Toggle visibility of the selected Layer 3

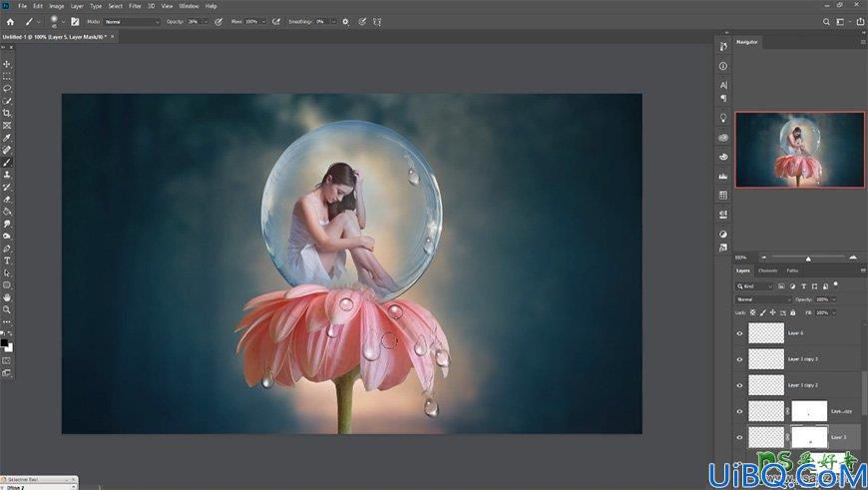pos(739,437)
